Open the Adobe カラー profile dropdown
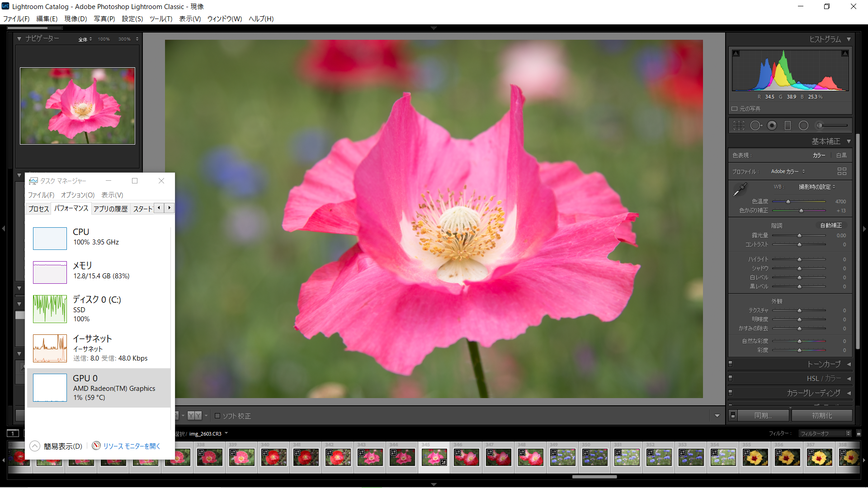 tap(788, 171)
